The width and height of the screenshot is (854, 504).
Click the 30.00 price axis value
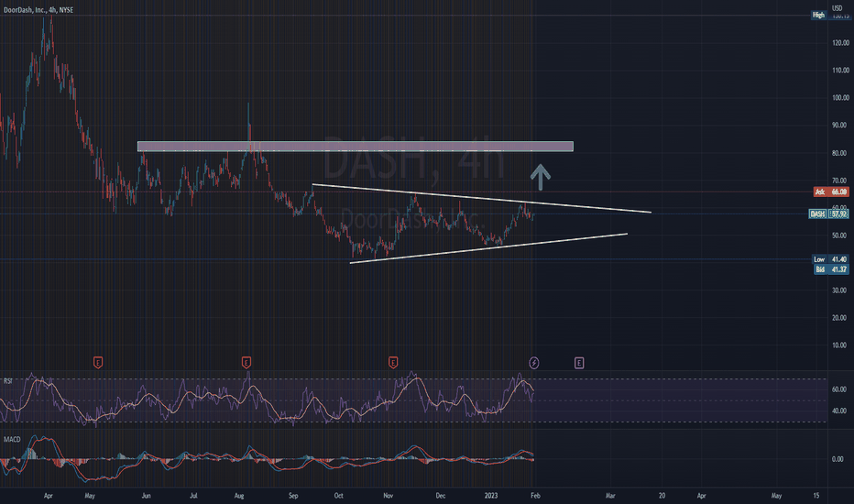click(x=840, y=291)
